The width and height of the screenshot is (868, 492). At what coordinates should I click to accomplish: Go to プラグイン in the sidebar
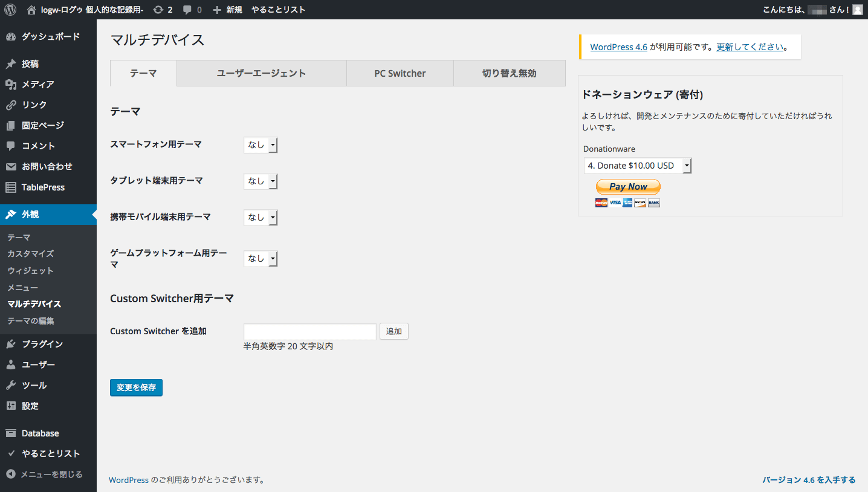[42, 345]
